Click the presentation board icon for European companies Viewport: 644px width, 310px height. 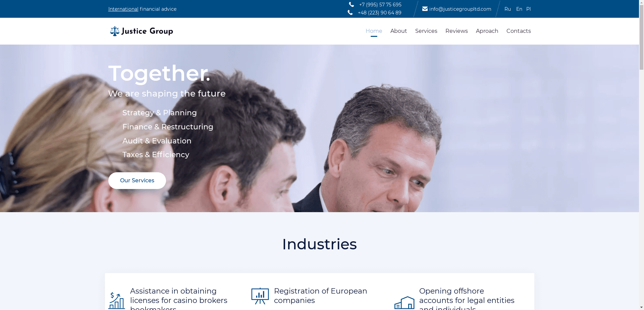[260, 296]
